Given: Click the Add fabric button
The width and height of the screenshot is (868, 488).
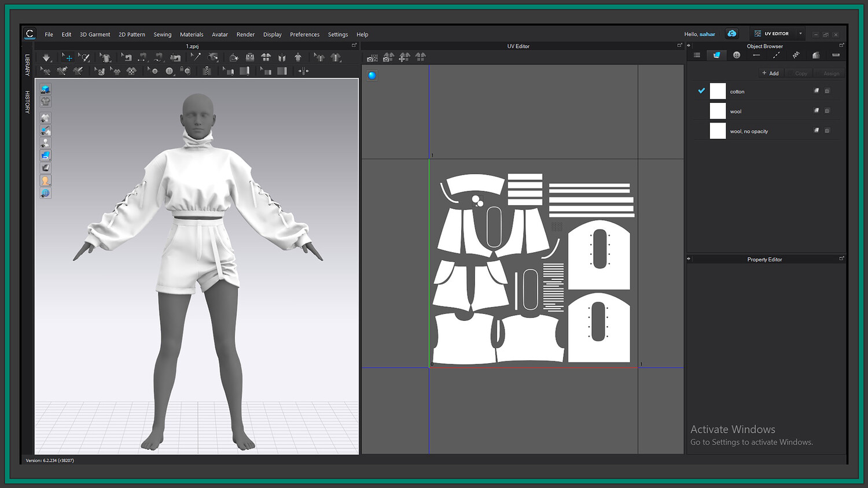Looking at the screenshot, I should click(770, 73).
